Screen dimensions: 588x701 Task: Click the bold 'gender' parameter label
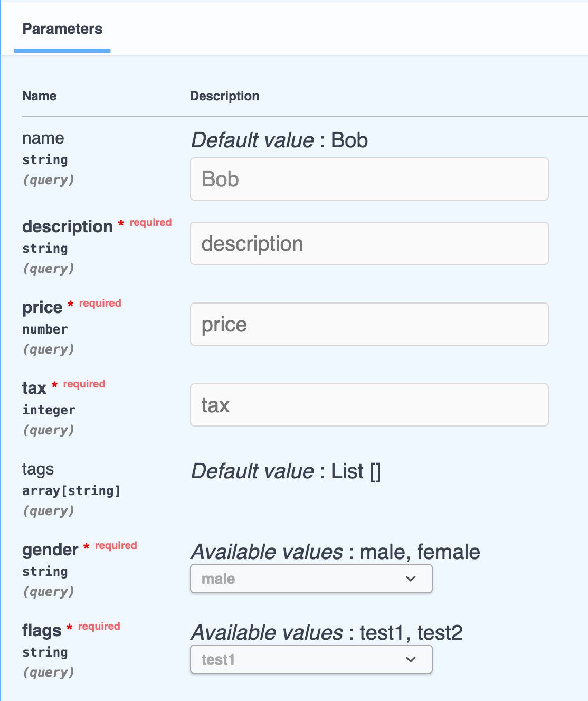pos(50,550)
